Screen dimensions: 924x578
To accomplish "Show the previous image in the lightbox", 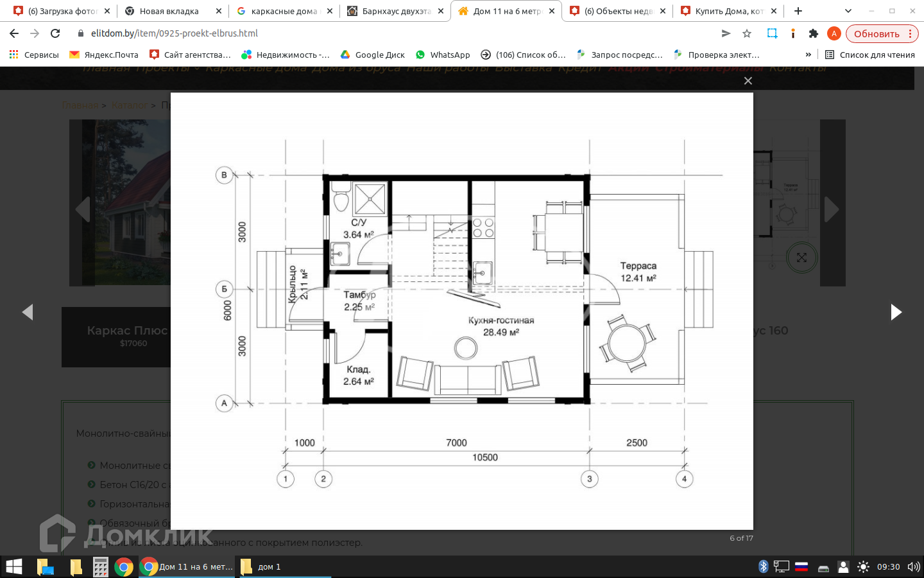I will coord(28,312).
